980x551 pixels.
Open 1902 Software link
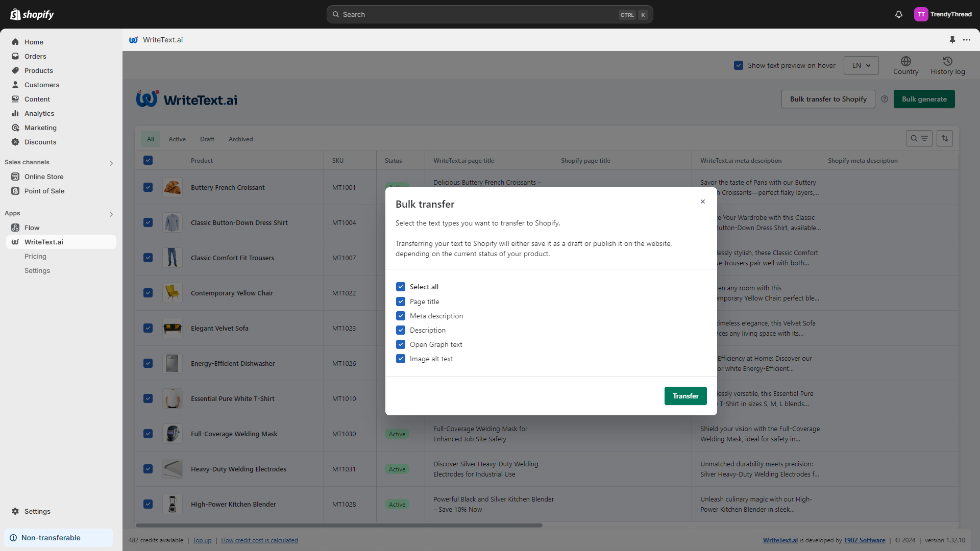tap(864, 540)
